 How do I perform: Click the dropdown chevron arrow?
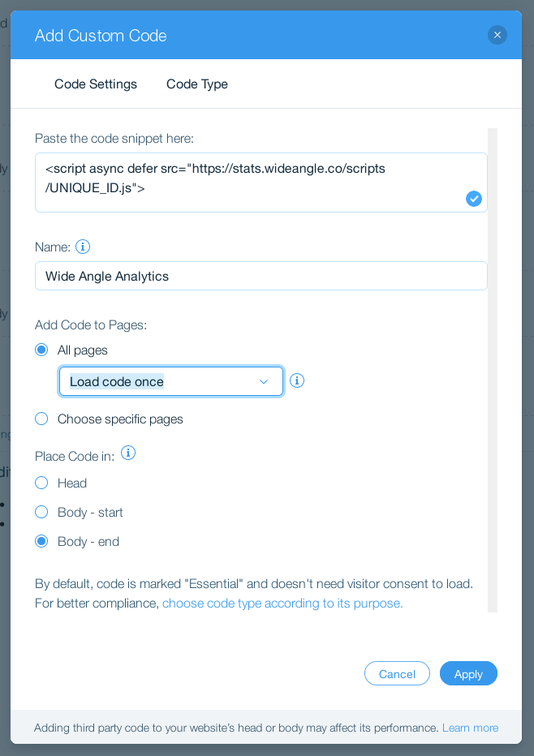[264, 382]
